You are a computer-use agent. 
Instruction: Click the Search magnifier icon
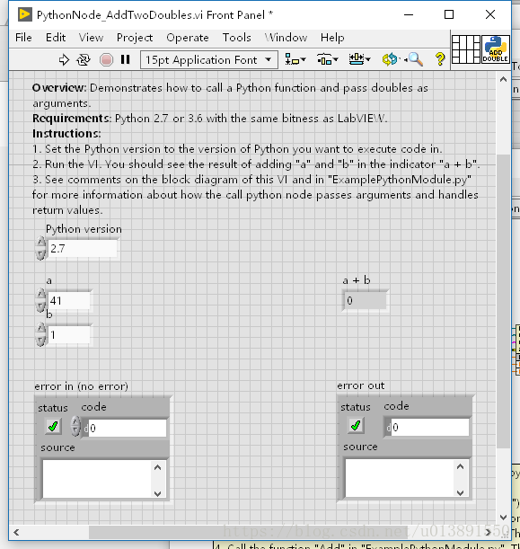point(415,60)
